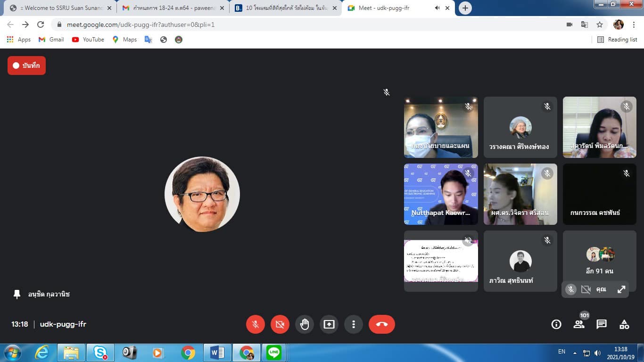Open the Reading list button
This screenshot has height=362, width=644.
point(617,40)
